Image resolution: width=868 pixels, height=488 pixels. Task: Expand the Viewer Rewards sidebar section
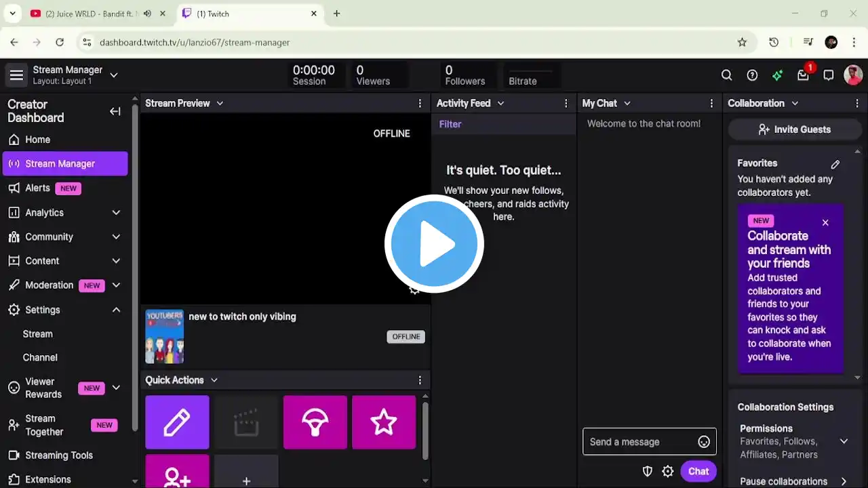tap(116, 388)
